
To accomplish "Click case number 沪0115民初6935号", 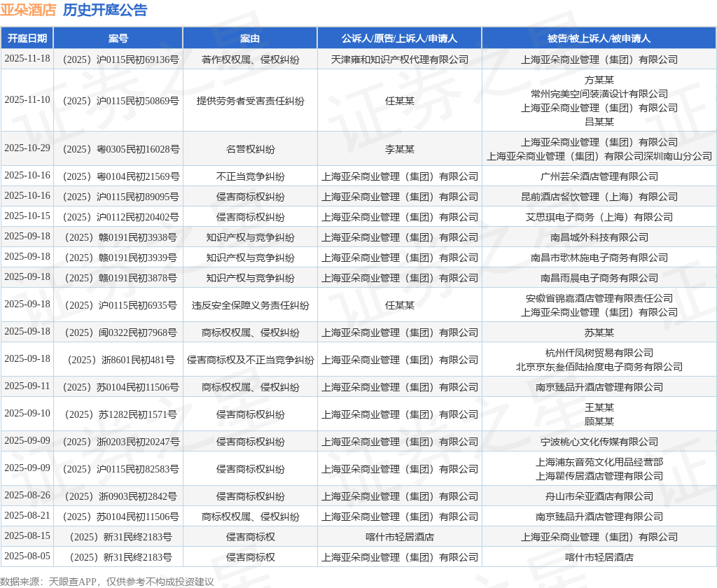I will click(120, 305).
